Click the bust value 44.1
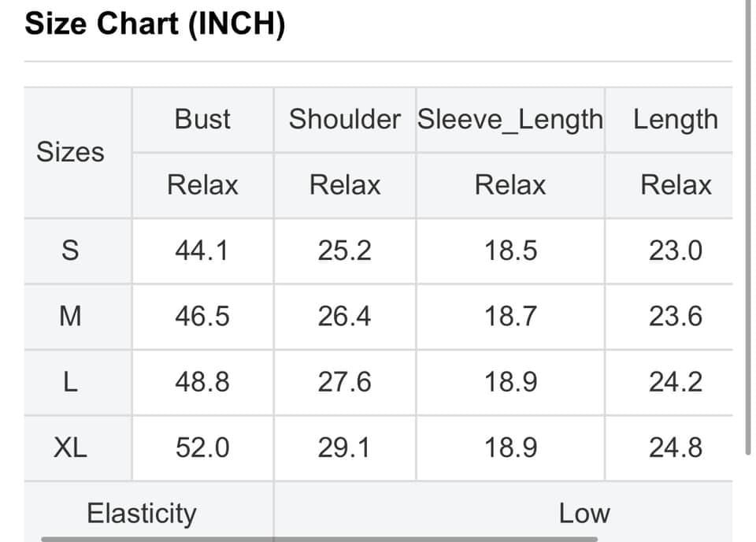 click(x=202, y=251)
